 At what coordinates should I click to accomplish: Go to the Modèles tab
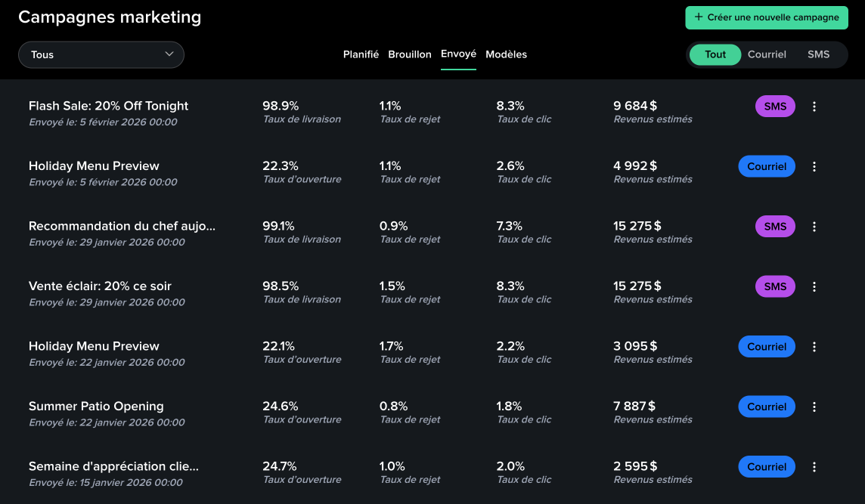click(x=506, y=54)
